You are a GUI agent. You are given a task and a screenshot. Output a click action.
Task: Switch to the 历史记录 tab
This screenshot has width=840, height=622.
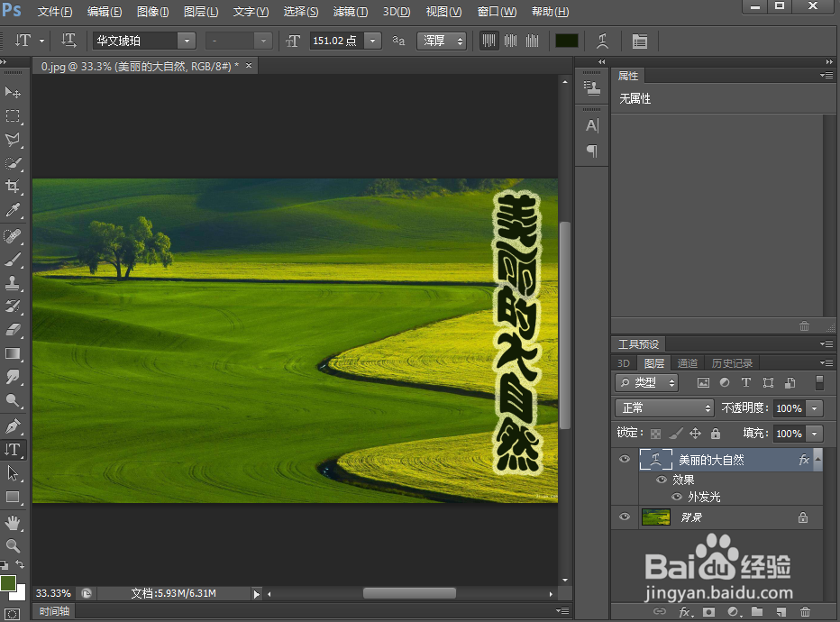click(732, 363)
